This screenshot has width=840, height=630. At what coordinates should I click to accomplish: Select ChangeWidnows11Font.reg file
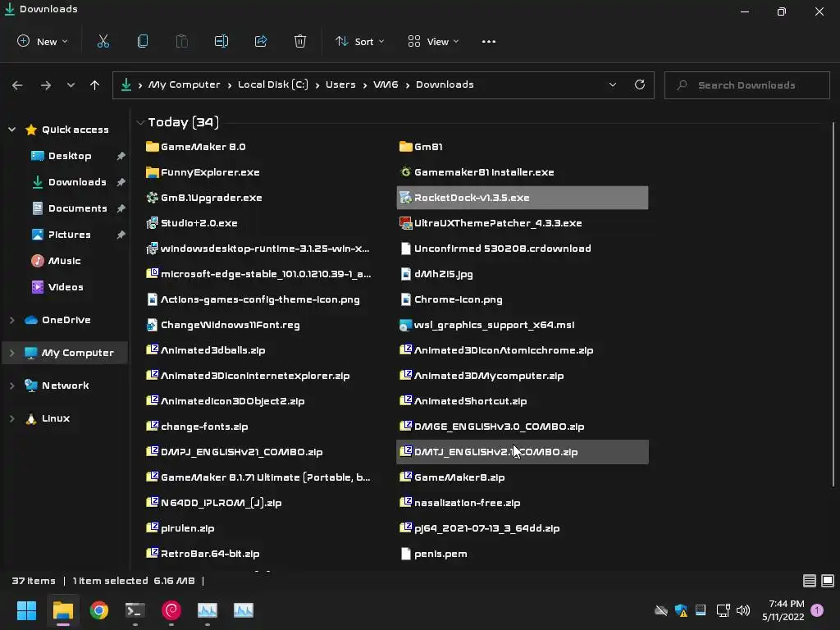[223, 325]
